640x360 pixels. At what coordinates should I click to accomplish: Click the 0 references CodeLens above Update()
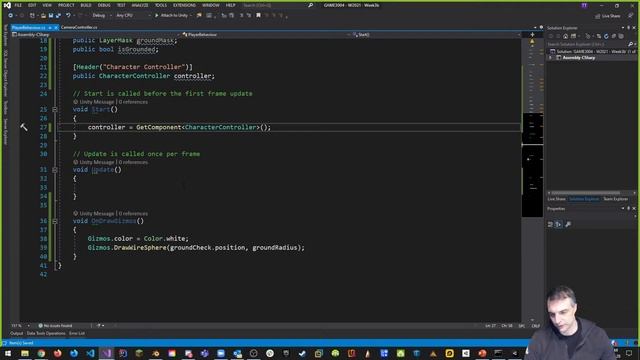[133, 162]
